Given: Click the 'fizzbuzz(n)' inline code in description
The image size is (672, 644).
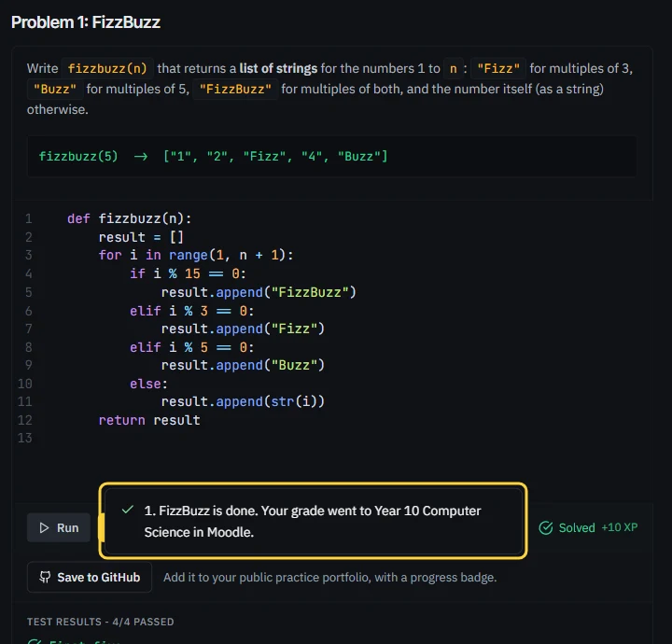Looking at the screenshot, I should point(107,68).
